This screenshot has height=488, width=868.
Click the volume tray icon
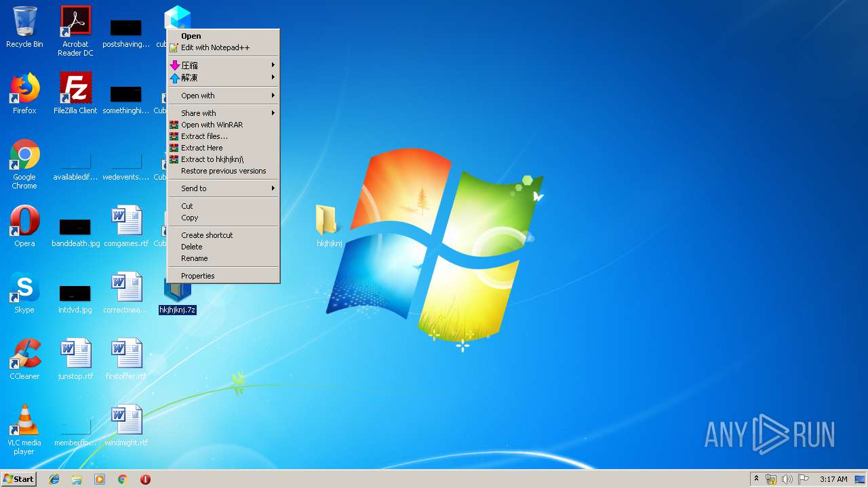(787, 479)
